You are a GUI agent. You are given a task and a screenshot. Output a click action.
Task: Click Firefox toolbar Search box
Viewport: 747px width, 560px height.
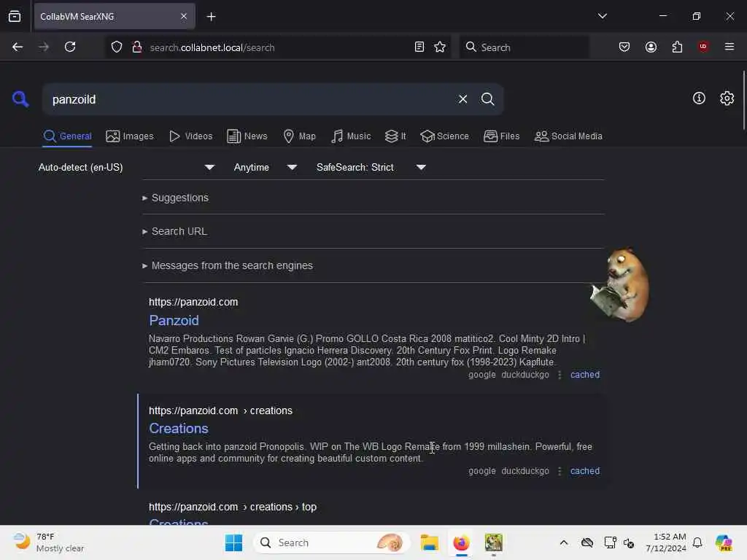point(524,47)
